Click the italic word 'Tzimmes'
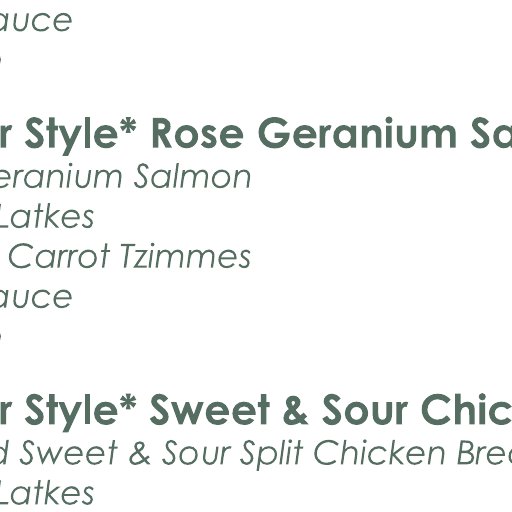This screenshot has width=512, height=512. 186,256
